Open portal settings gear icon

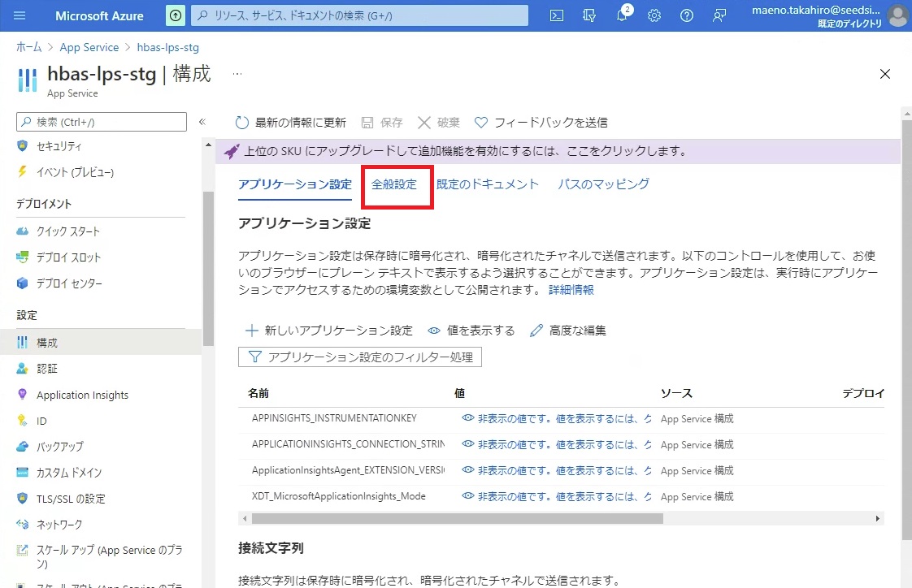click(x=654, y=15)
